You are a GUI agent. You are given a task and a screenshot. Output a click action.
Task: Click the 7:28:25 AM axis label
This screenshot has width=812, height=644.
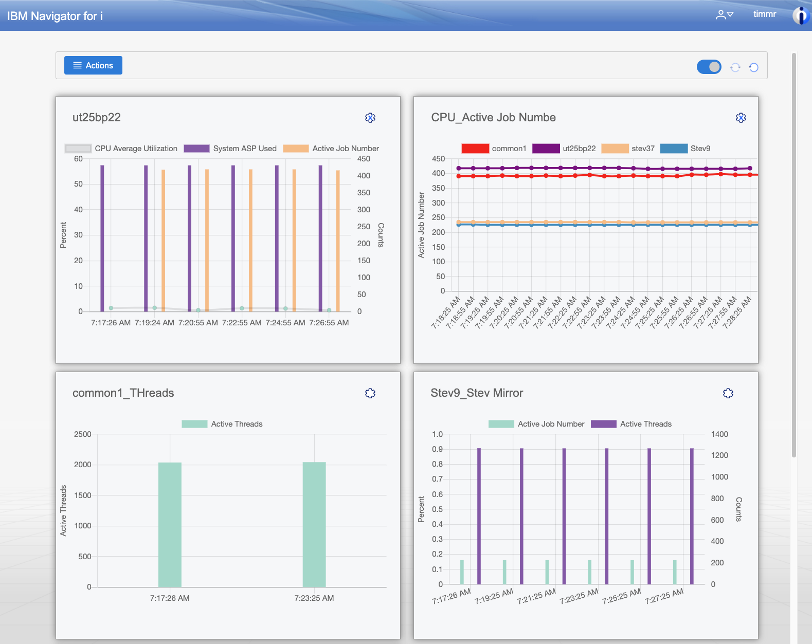click(737, 312)
